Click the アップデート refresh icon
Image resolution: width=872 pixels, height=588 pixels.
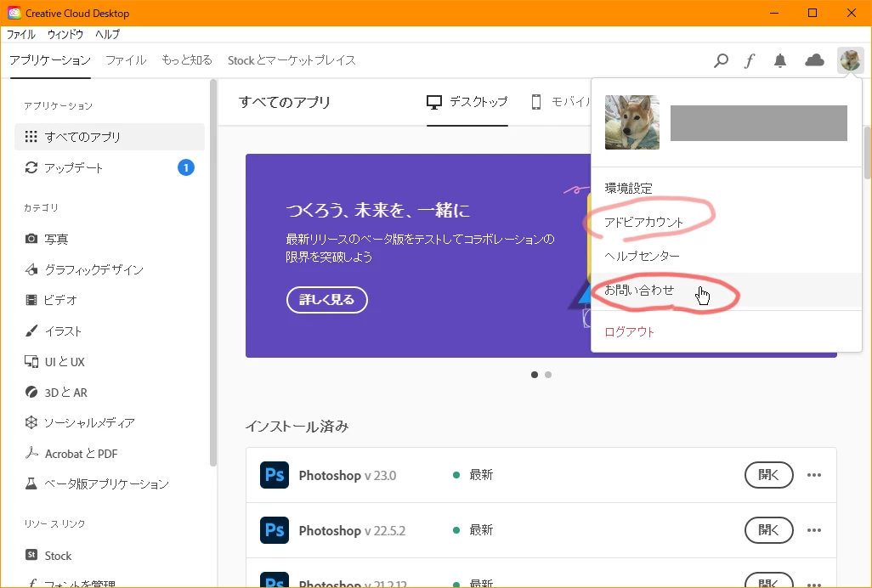31,167
